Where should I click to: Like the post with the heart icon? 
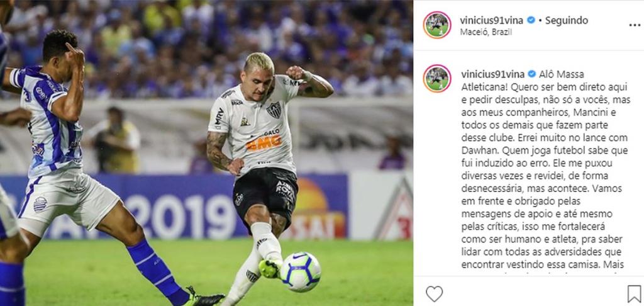434,293
